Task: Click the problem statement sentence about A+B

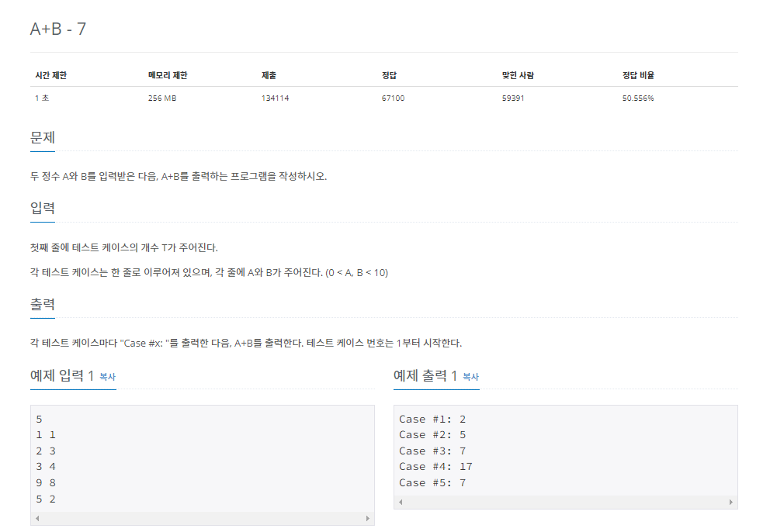Action: tap(179, 176)
